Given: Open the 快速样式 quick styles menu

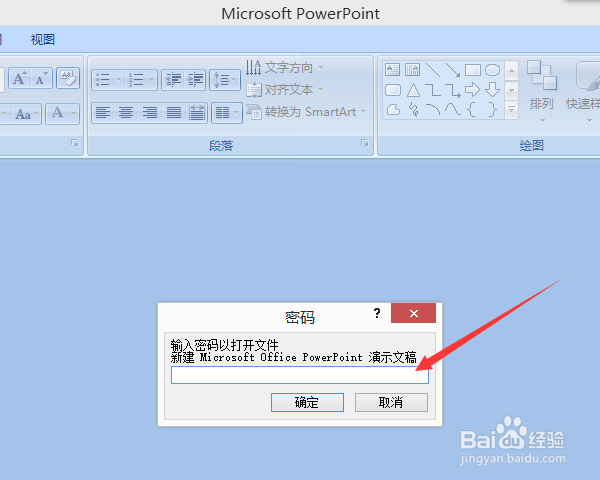Looking at the screenshot, I should (x=585, y=91).
